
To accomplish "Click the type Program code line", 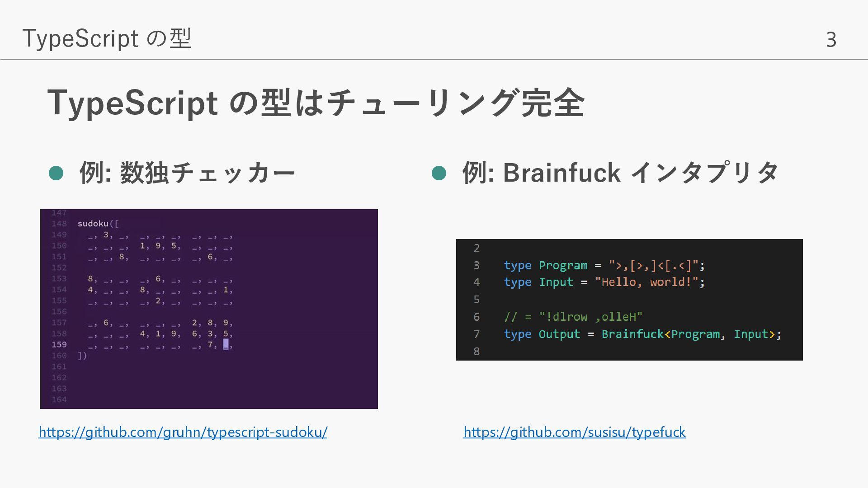I will pos(604,265).
